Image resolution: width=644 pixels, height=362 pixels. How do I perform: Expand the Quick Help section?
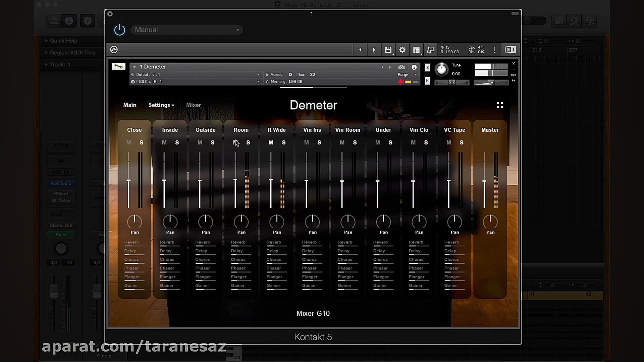[x=63, y=41]
